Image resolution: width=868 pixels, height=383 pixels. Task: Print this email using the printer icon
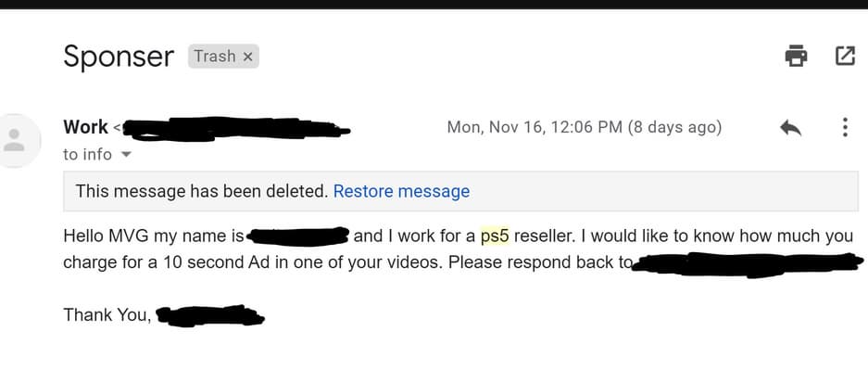point(796,57)
